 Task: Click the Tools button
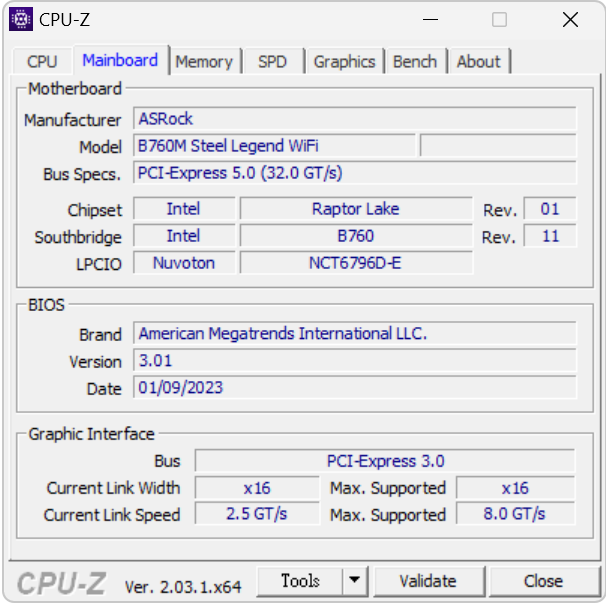300,581
